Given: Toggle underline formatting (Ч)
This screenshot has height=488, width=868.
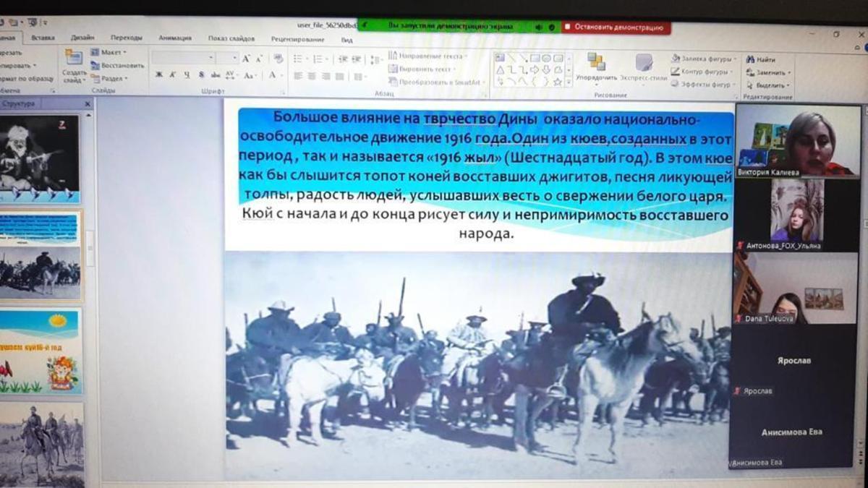Looking at the screenshot, I should coord(187,75).
